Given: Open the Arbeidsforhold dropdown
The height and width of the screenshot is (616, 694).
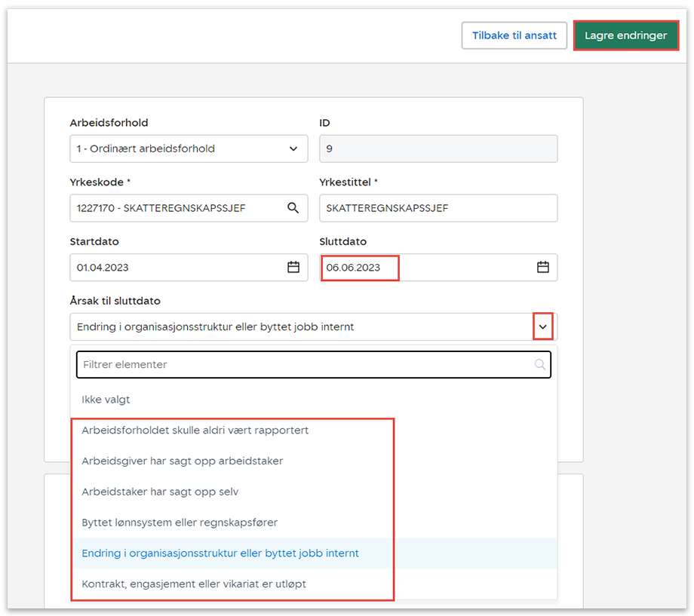Looking at the screenshot, I should tap(189, 149).
